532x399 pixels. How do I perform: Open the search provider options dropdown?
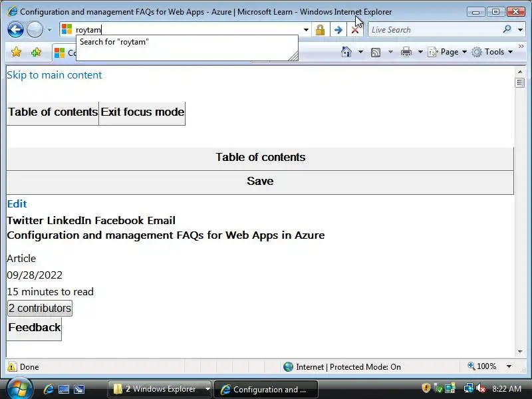pyautogui.click(x=520, y=30)
